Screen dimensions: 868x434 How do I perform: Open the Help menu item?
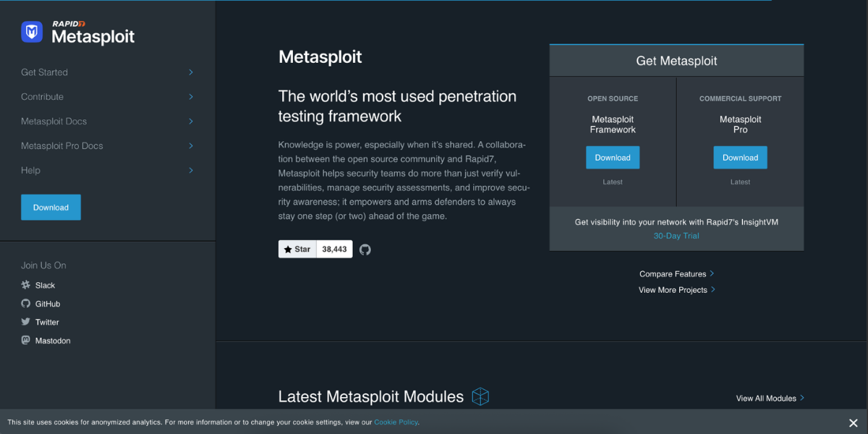[31, 171]
